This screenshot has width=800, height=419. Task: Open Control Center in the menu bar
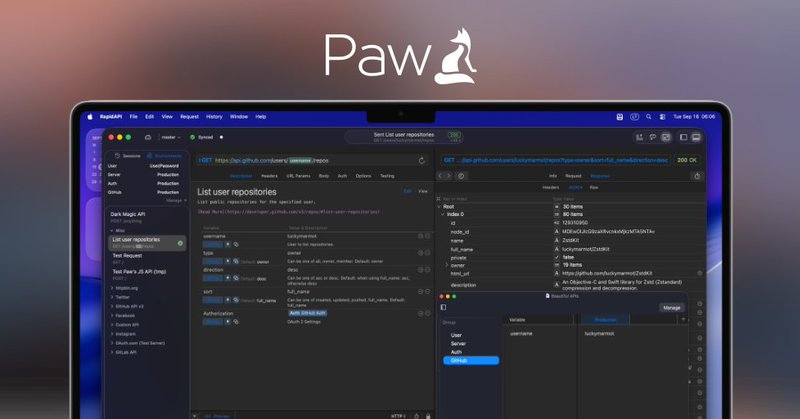(x=662, y=117)
